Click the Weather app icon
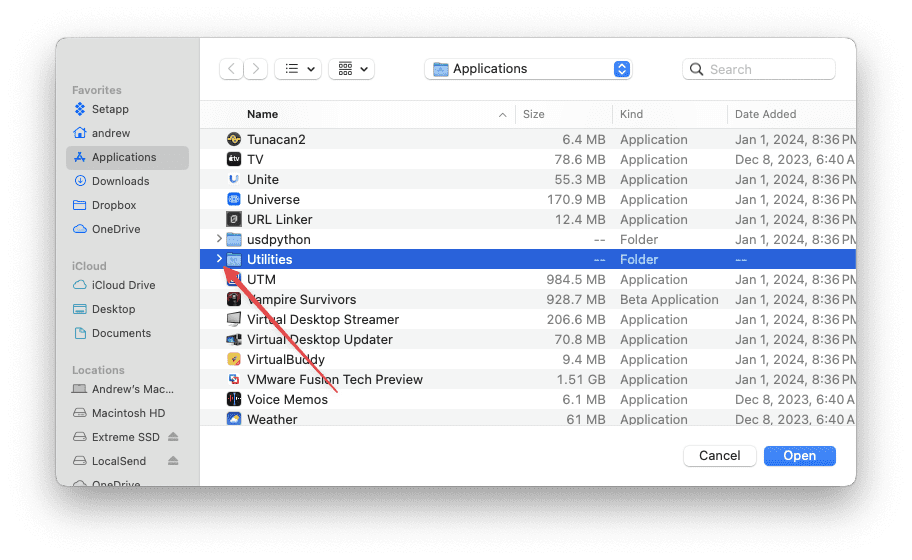The height and width of the screenshot is (560, 912). (234, 419)
